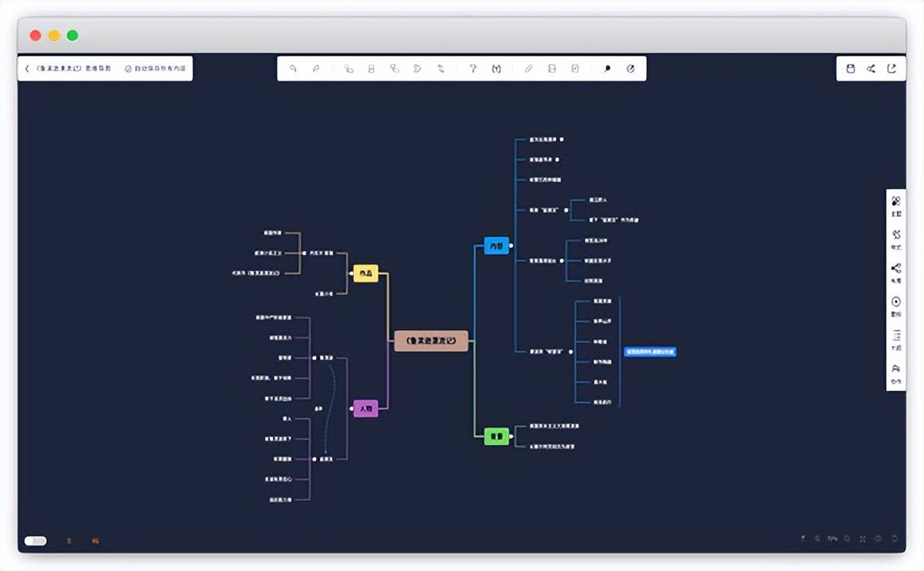Toggle the dot beside the blue branch's topmost child

point(562,140)
